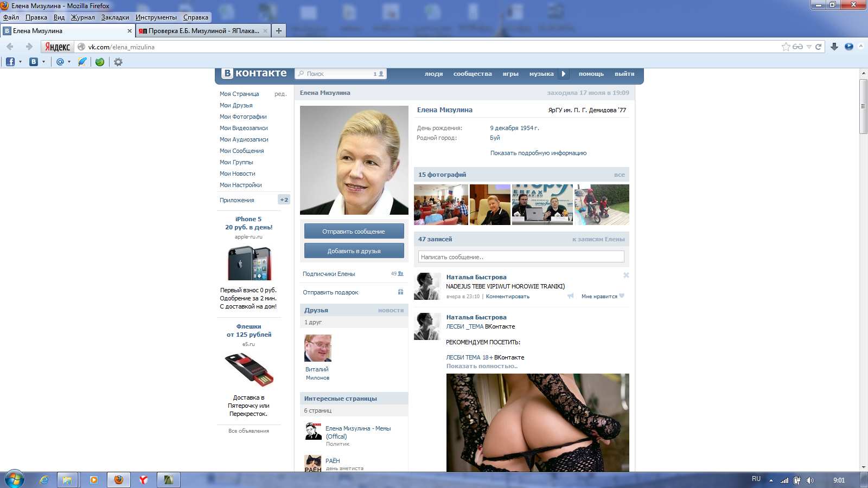Delete the first wall post with X
The width and height of the screenshot is (868, 488).
click(x=626, y=275)
